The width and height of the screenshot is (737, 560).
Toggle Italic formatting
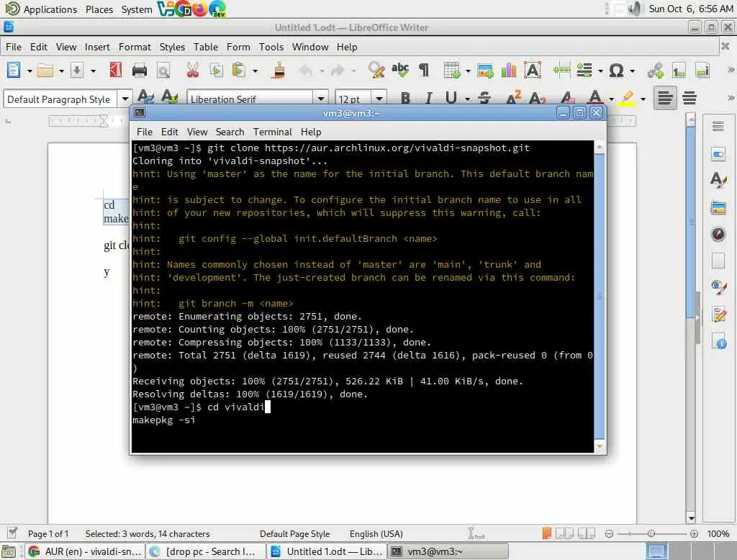point(428,98)
